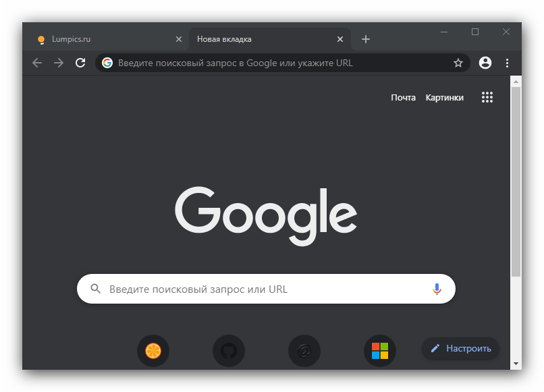Open the @ mail shortcut tile
Image resolution: width=544 pixels, height=392 pixels.
[x=304, y=351]
